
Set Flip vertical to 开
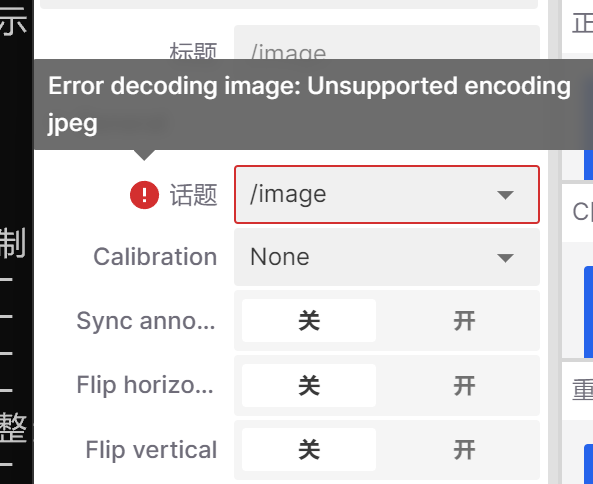[x=464, y=450]
